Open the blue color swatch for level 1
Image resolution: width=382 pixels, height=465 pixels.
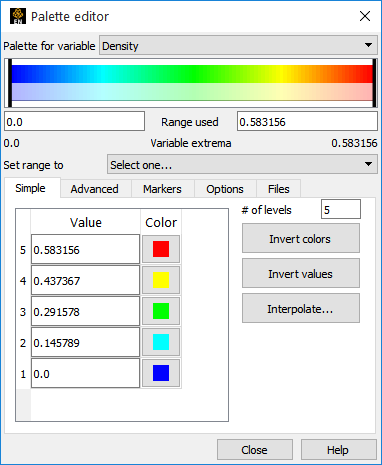point(161,373)
